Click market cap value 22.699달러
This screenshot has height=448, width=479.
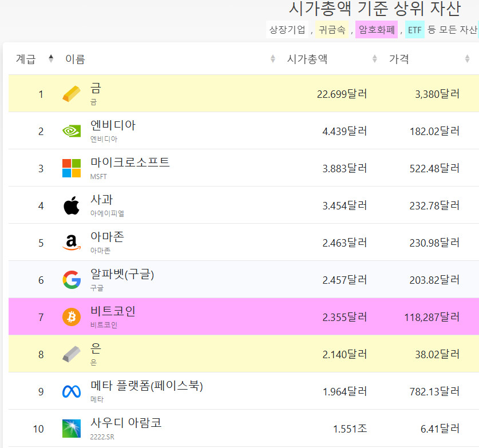[x=342, y=94]
